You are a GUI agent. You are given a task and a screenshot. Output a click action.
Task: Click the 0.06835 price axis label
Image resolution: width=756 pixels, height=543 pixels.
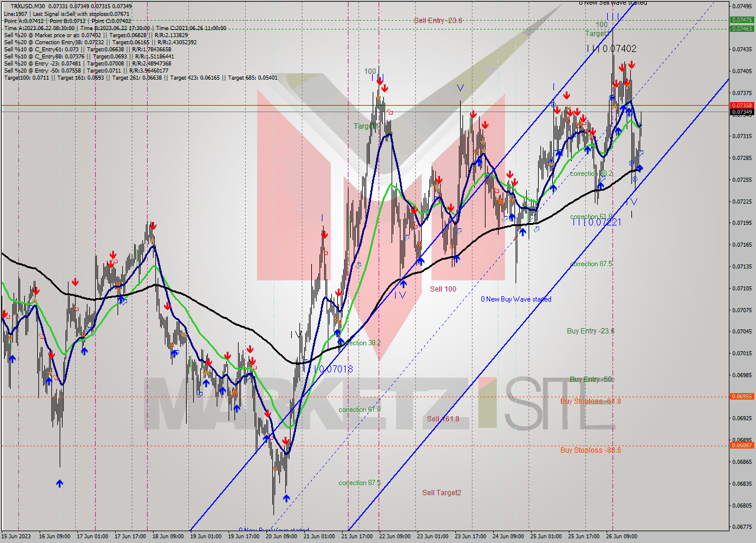tap(742, 483)
